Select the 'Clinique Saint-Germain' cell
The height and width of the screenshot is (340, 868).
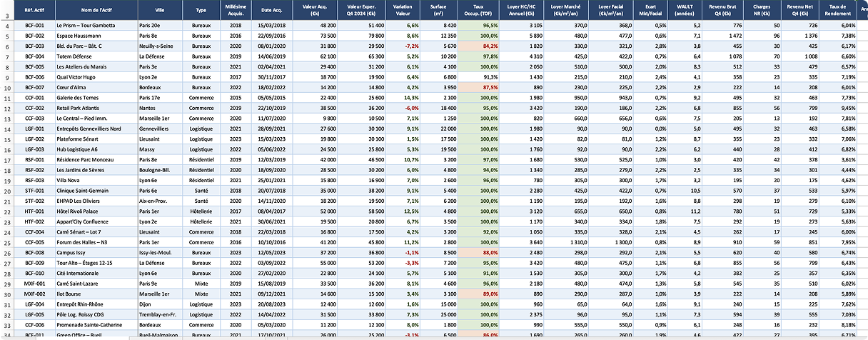(96, 191)
